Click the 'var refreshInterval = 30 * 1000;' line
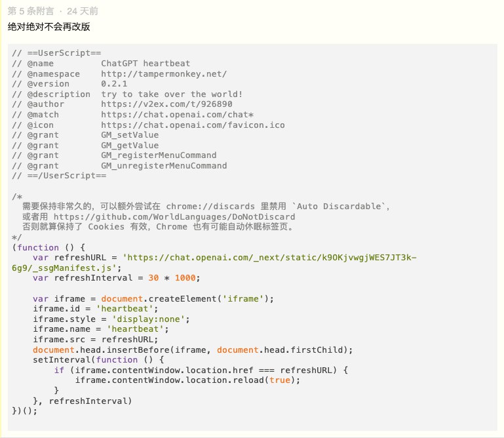Image resolution: width=504 pixels, height=438 pixels. pos(117,278)
